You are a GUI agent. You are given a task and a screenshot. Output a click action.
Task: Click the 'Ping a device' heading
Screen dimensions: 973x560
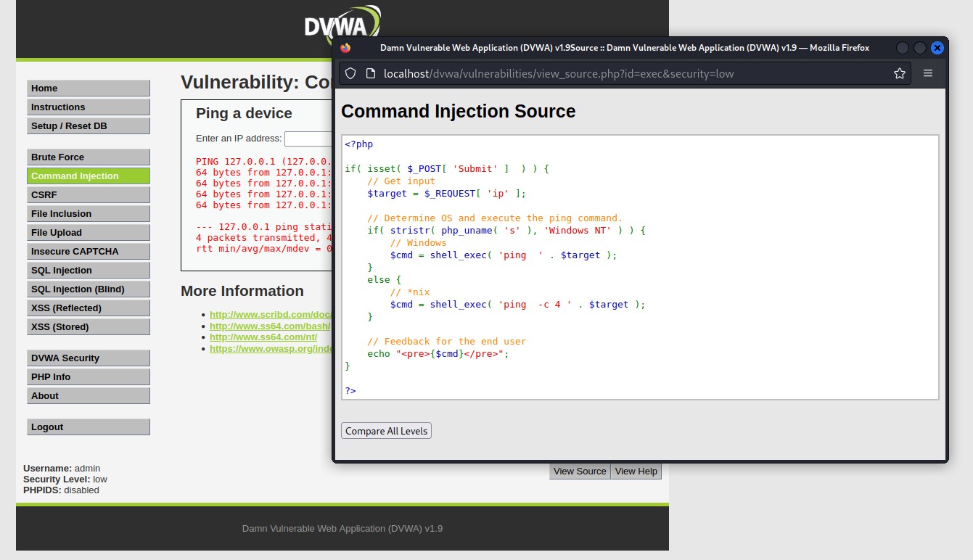click(x=244, y=114)
